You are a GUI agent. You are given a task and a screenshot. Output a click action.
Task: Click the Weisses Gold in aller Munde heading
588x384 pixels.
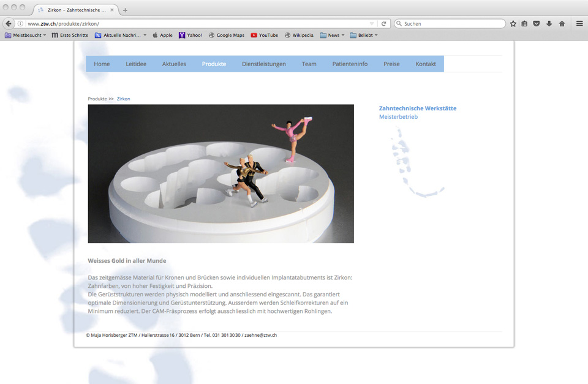pos(127,261)
